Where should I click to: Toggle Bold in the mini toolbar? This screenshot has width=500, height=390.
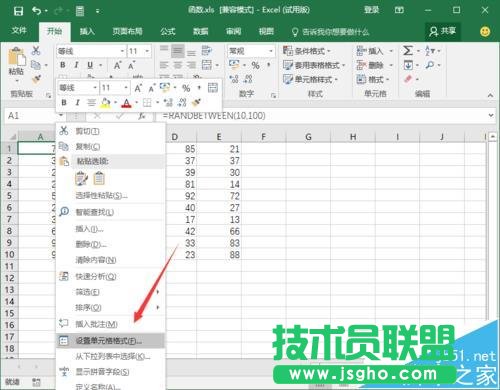(x=64, y=103)
